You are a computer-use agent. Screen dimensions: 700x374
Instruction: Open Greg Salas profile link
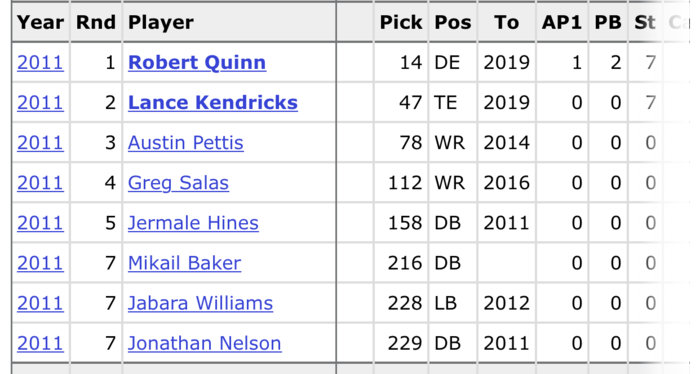point(178,183)
